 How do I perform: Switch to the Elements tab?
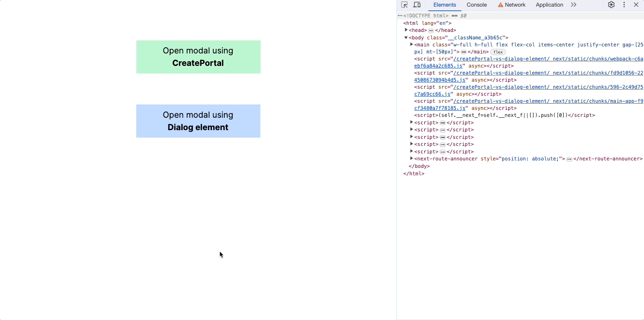point(445,5)
